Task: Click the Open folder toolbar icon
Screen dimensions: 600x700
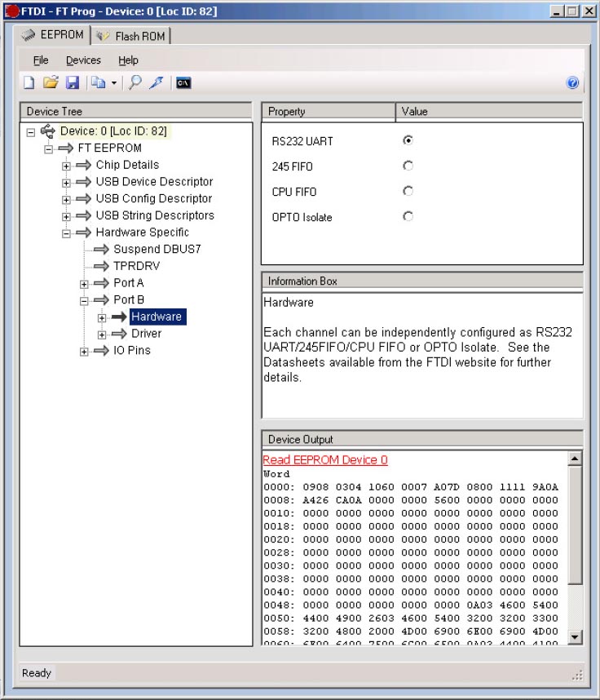Action: tap(51, 82)
